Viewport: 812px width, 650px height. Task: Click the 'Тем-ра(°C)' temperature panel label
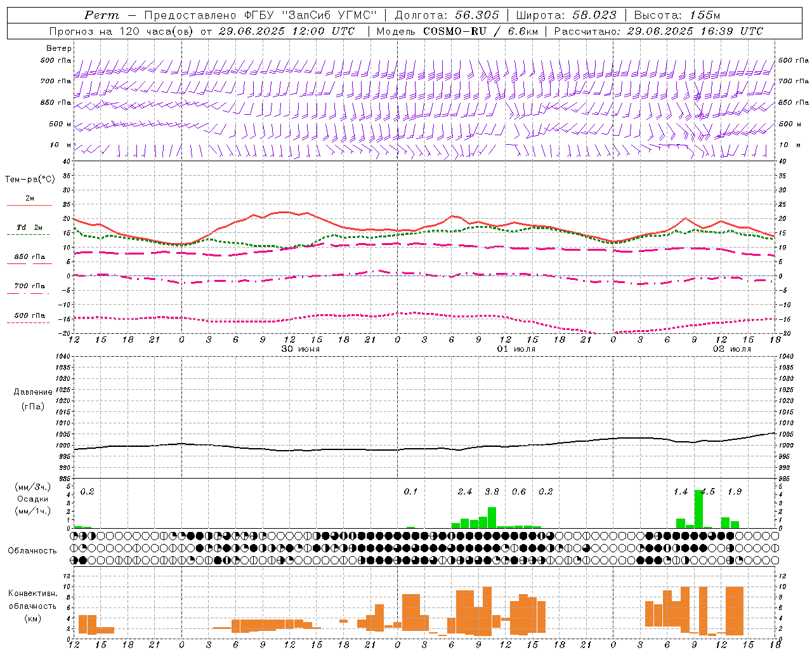[30, 180]
